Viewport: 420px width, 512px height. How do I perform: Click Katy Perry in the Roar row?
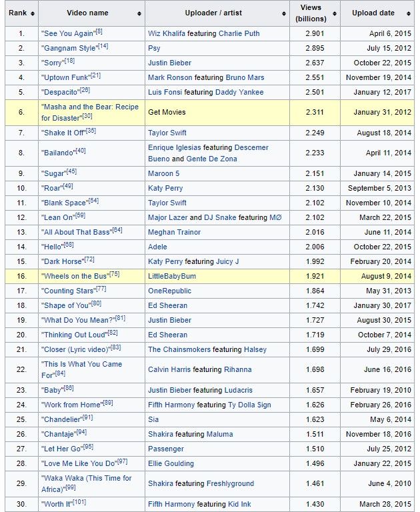pos(165,189)
